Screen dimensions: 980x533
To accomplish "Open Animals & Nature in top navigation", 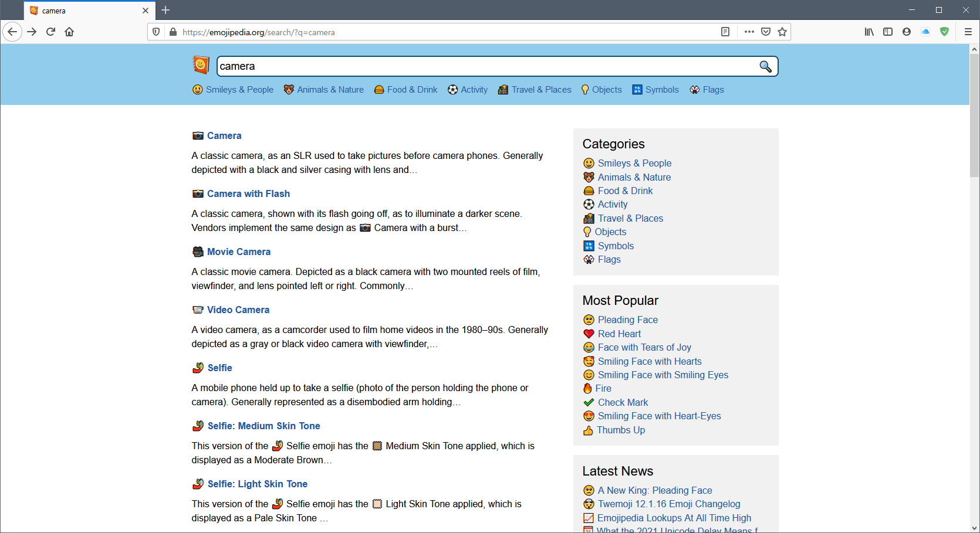I will 323,90.
